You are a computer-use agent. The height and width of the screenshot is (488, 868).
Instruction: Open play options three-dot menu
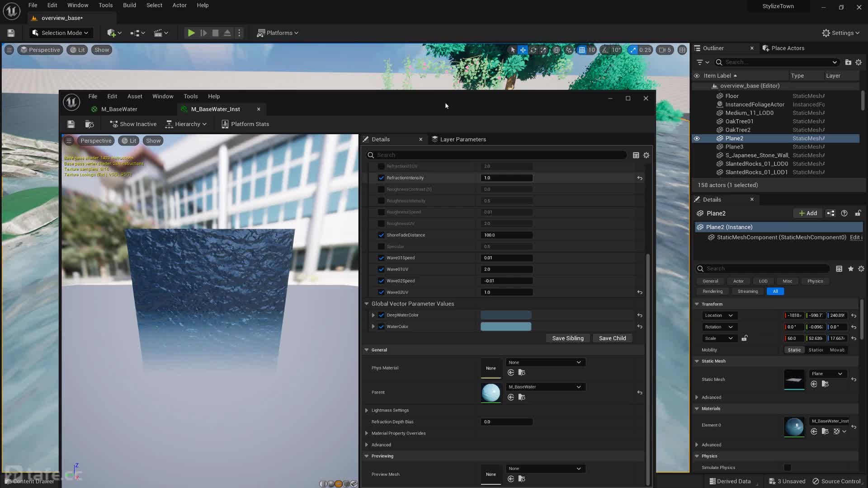[240, 33]
